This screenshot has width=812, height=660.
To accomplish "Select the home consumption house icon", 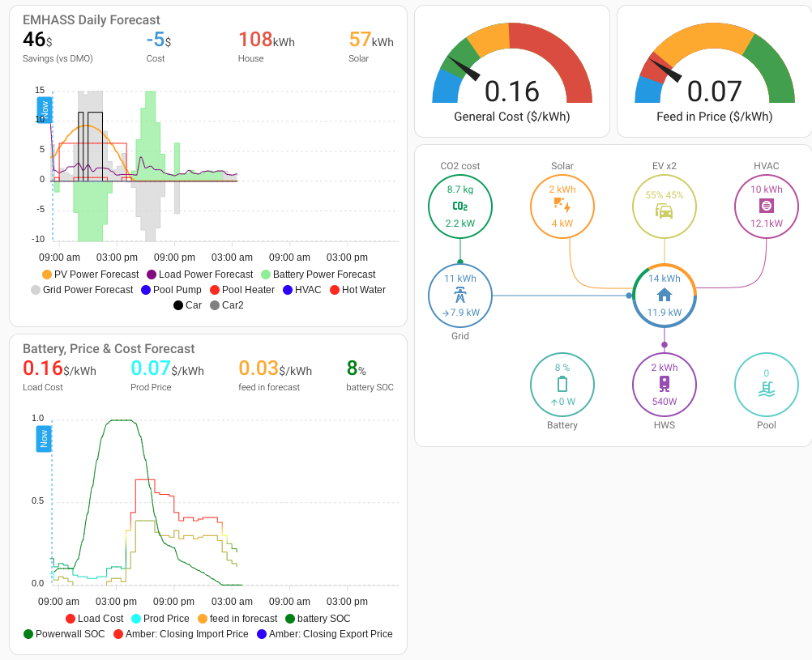I will pos(664,296).
